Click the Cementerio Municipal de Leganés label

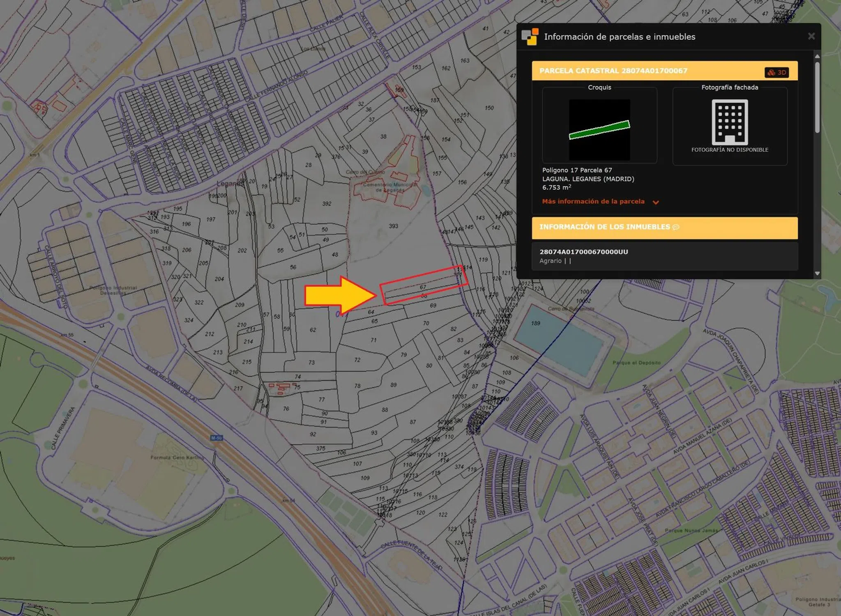click(389, 187)
